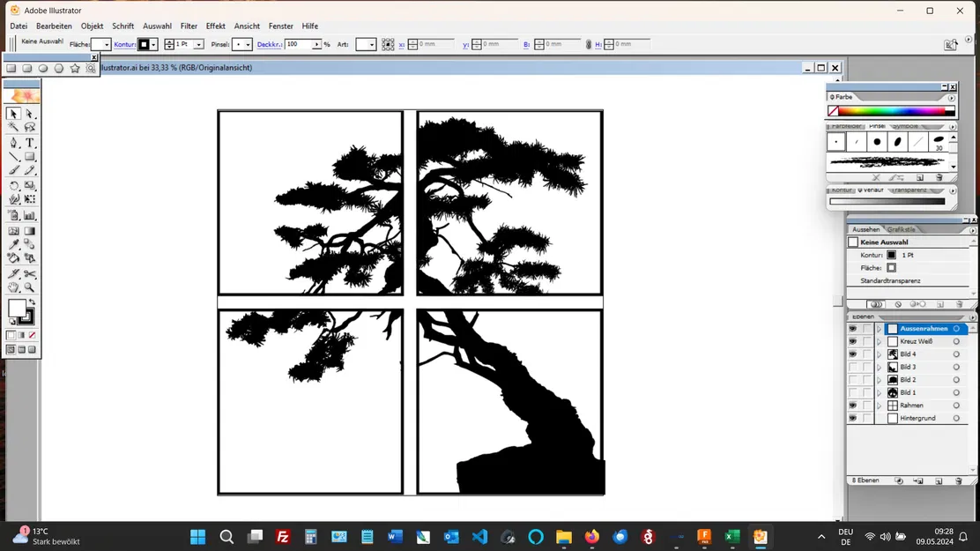Activate the Paintbrush tool
This screenshot has height=551, width=980.
click(13, 171)
